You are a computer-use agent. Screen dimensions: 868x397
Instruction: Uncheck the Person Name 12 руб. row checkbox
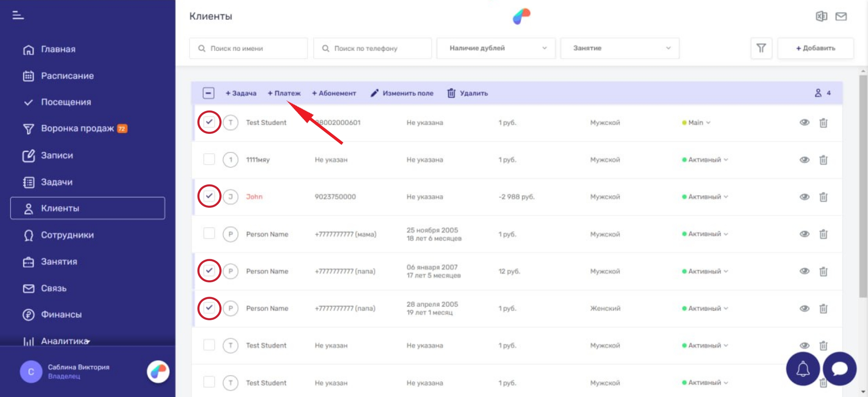pos(209,270)
